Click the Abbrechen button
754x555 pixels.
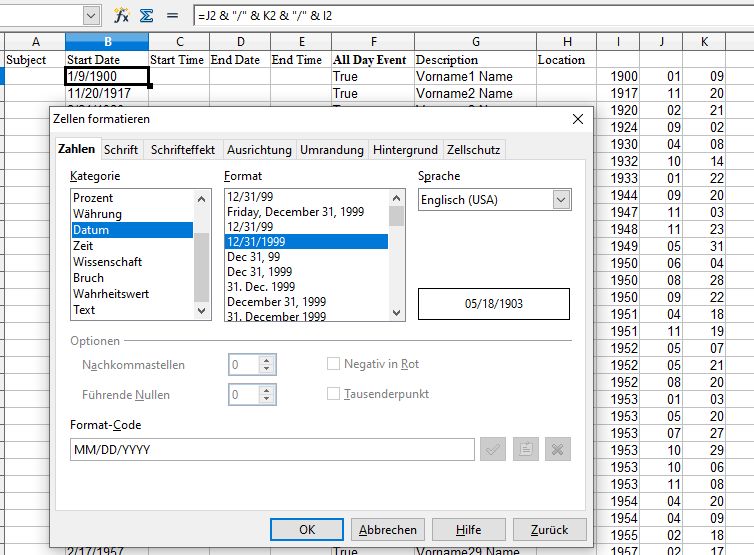tap(389, 529)
